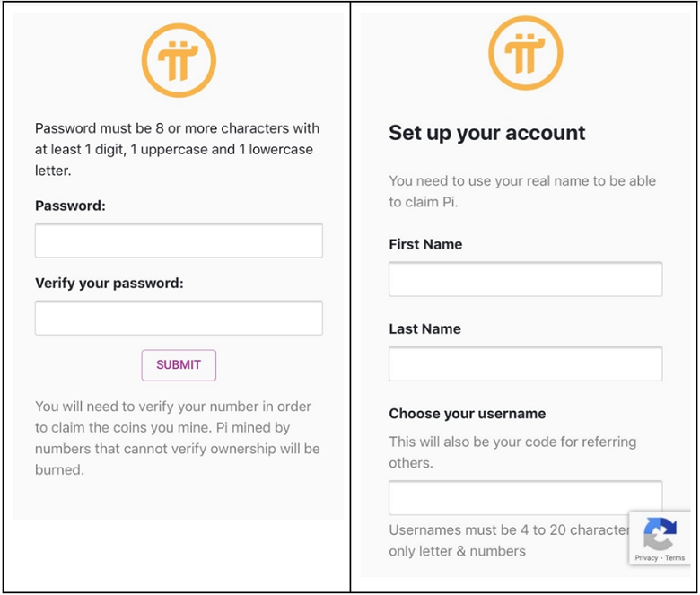
Task: Click the "Last Name" label
Action: (424, 328)
